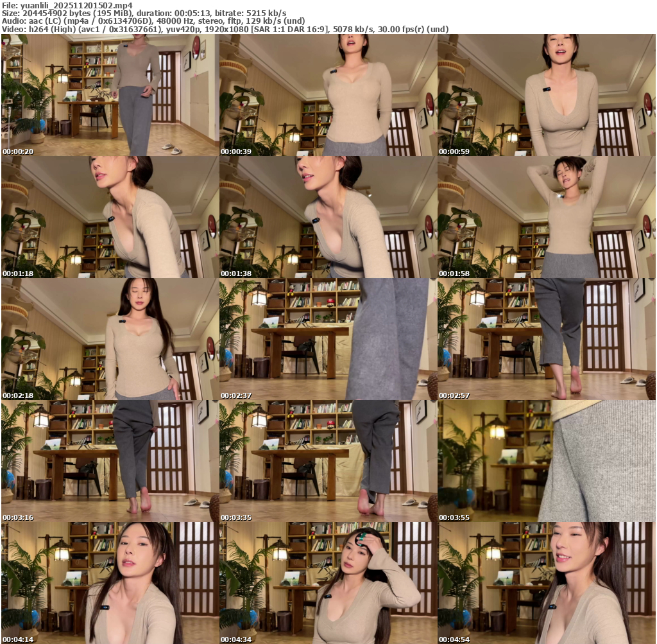The width and height of the screenshot is (657, 644).
Task: Click the duration value 00:05:13
Action: coord(194,13)
